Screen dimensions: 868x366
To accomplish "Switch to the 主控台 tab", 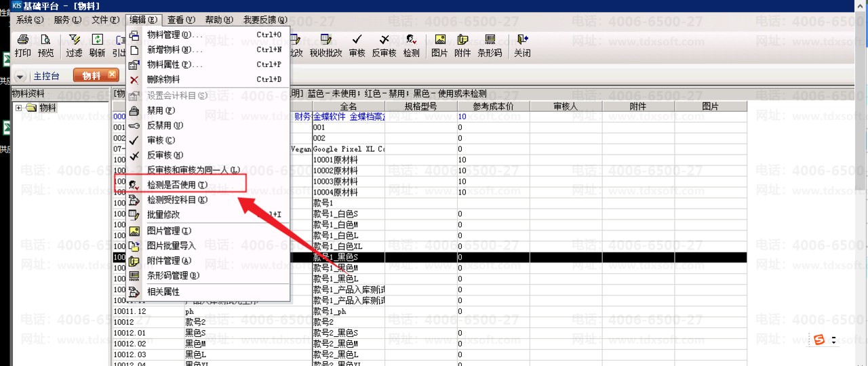I will (46, 76).
